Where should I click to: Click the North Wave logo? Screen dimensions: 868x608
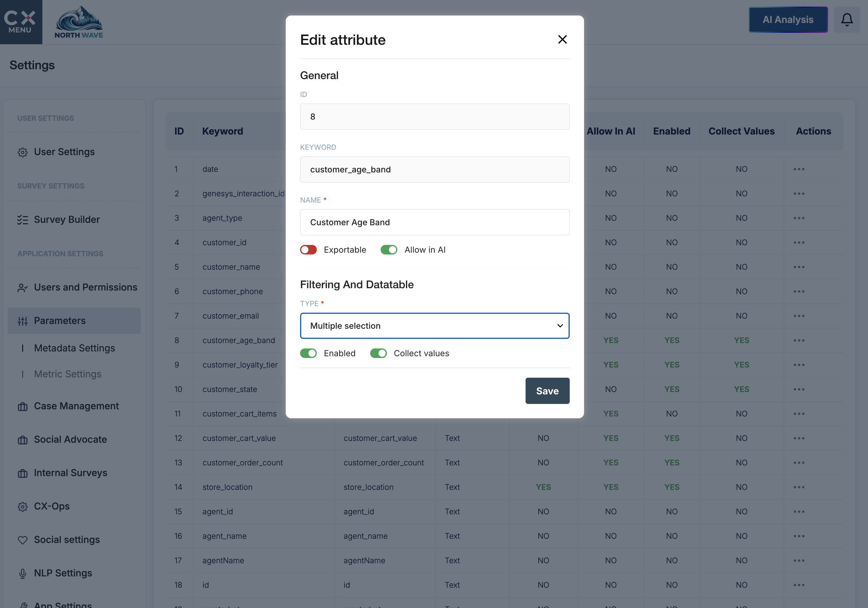[x=79, y=22]
